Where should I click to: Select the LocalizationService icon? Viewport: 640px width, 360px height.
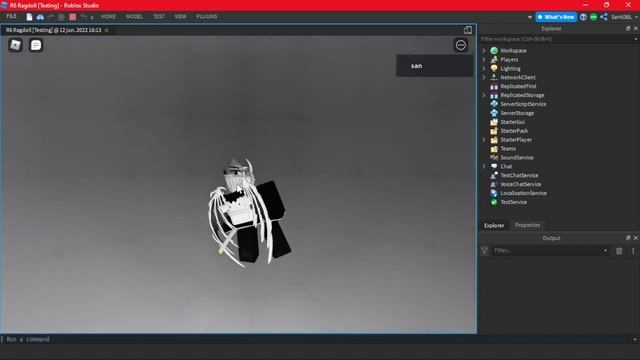[494, 193]
